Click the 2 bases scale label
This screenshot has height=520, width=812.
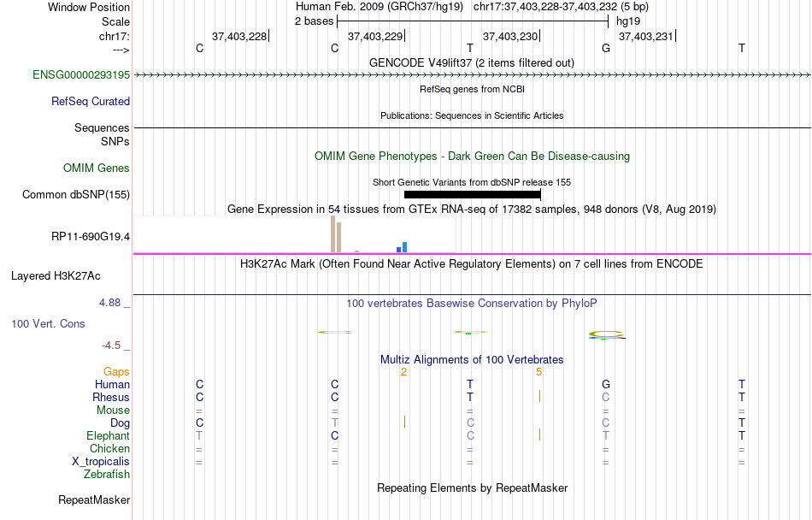coord(314,21)
